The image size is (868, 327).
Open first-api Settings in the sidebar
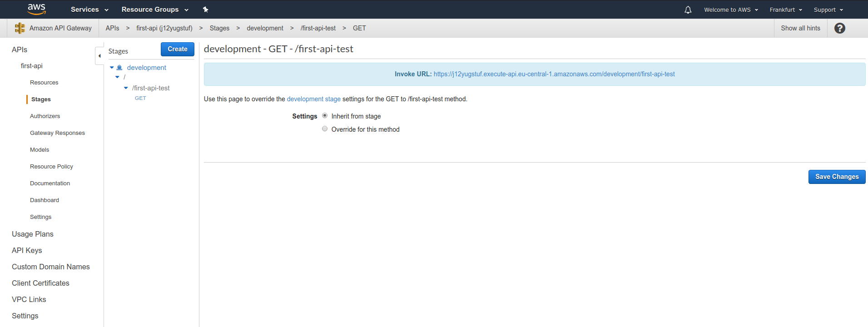point(40,217)
